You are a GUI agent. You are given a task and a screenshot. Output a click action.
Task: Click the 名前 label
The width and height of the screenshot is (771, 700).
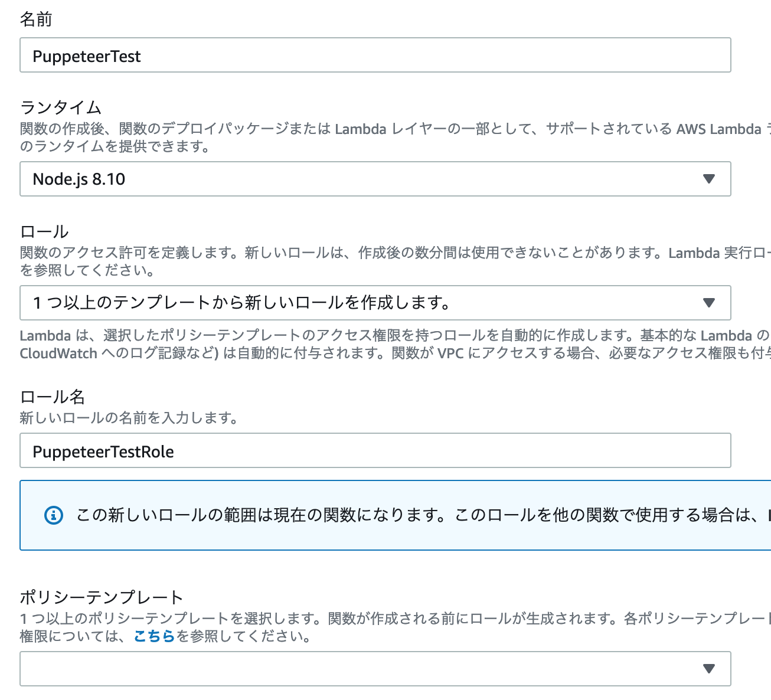[36, 19]
